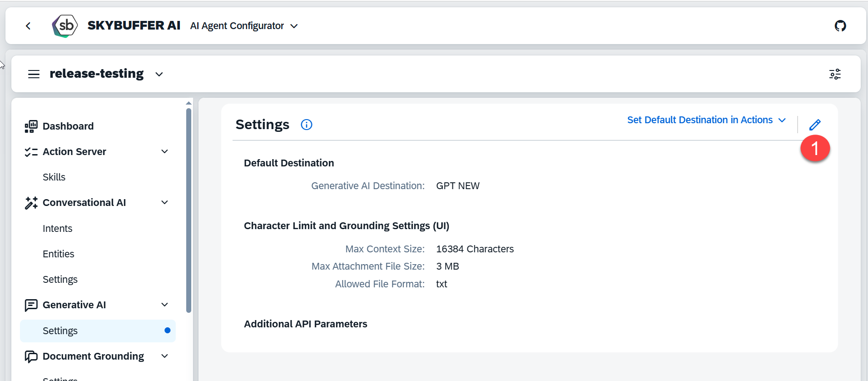Click the Skybuffer sb logo

[x=65, y=26]
